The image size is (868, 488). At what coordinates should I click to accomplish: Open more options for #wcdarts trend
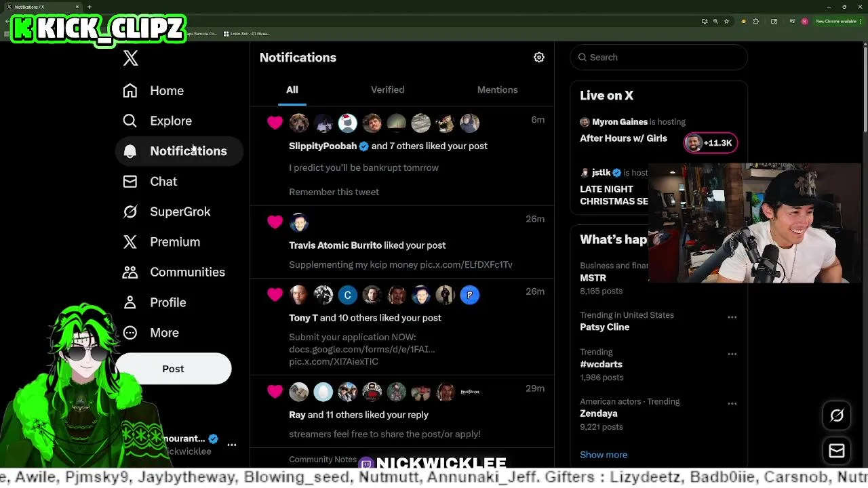click(x=732, y=354)
